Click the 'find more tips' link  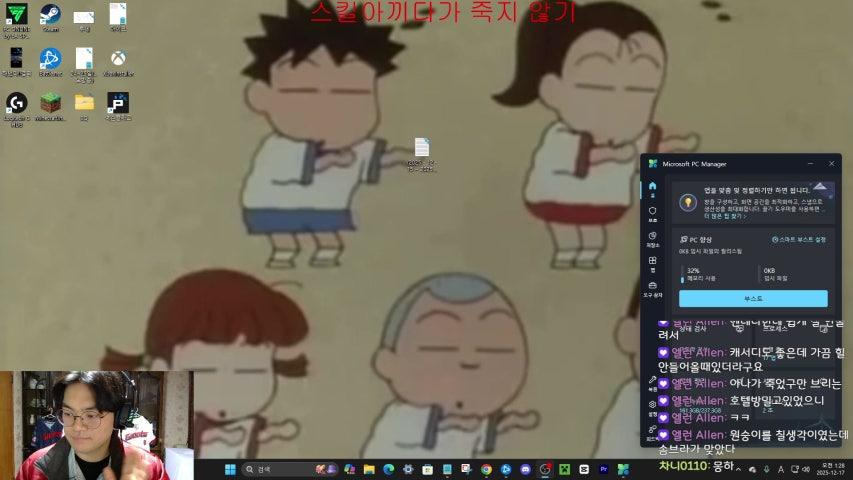[724, 216]
